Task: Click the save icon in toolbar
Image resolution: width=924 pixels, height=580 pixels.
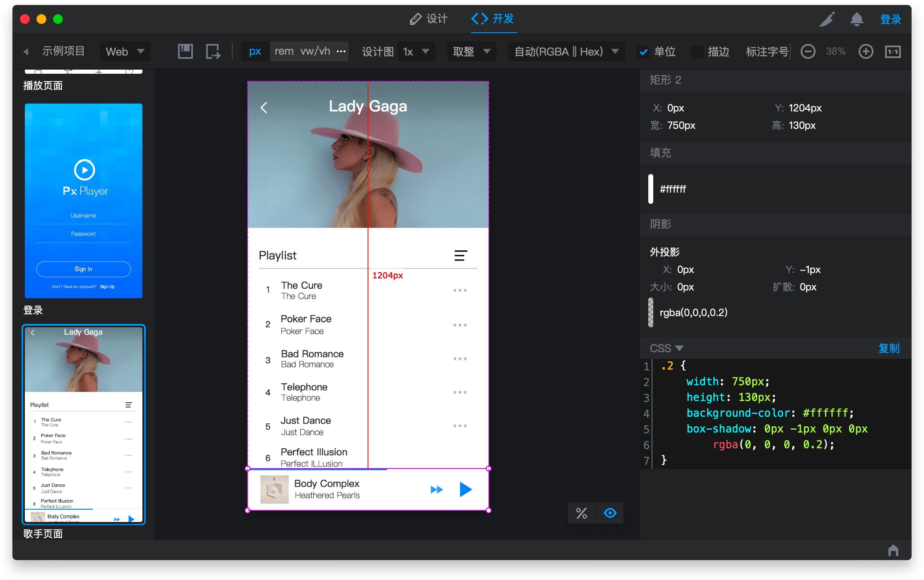Action: tap(185, 51)
